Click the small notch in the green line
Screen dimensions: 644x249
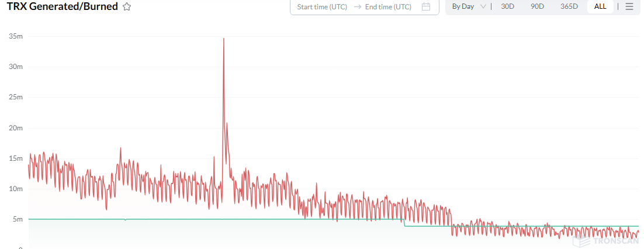(125, 220)
